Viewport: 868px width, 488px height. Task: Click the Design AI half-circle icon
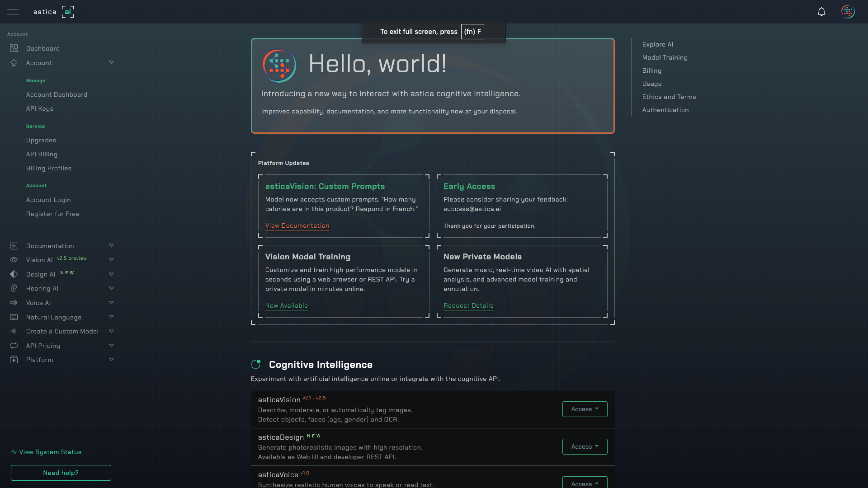coord(14,274)
